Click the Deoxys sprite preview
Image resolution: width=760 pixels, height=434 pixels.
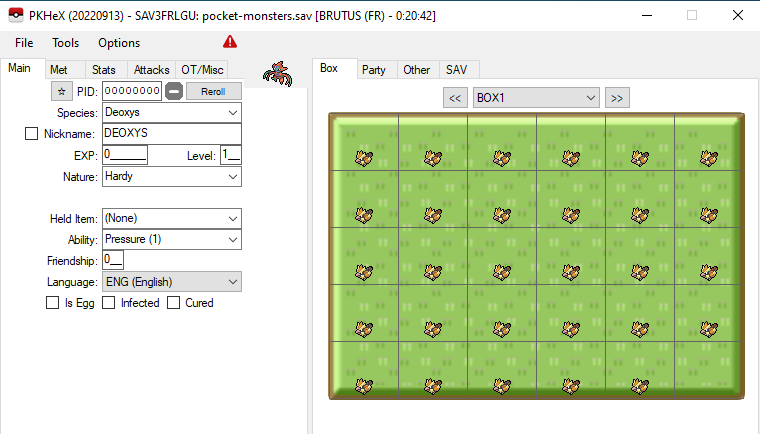pos(278,74)
